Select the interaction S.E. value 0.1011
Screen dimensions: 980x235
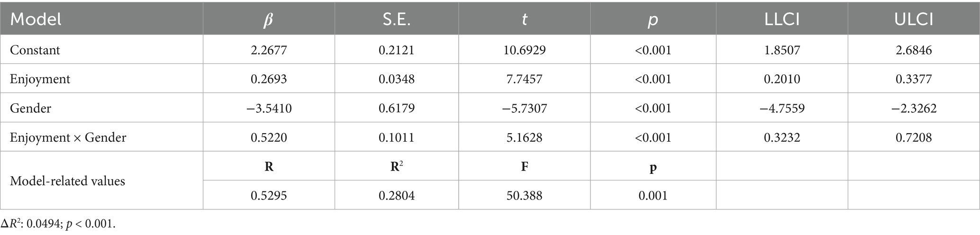(396, 137)
